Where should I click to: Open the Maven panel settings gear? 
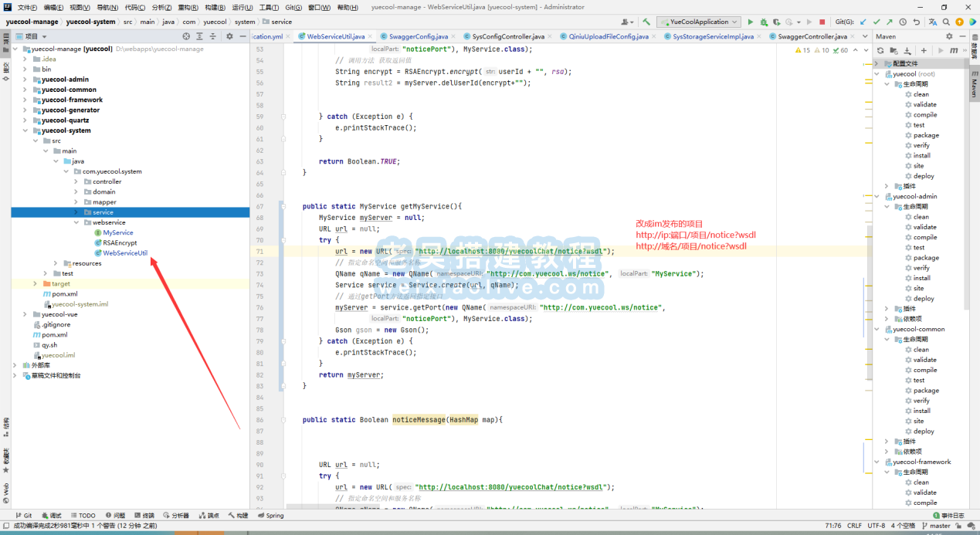(949, 36)
